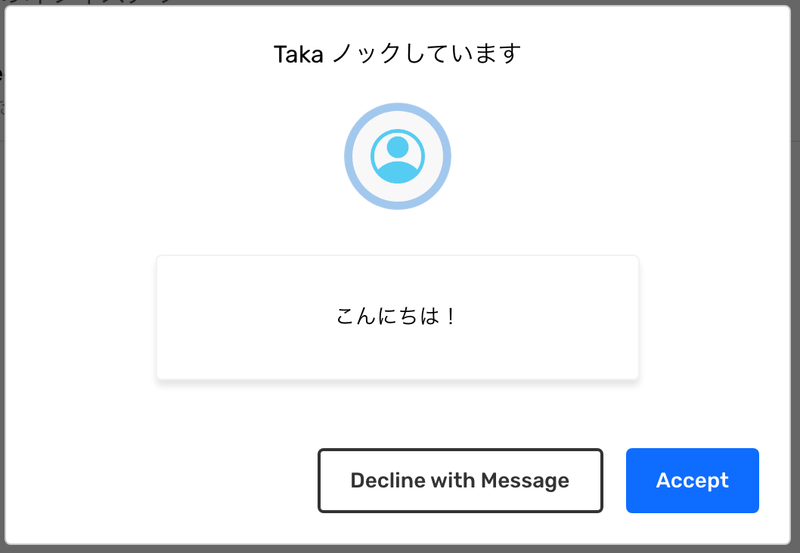This screenshot has height=553, width=800.
Task: Click the word Decline on the outlined button
Action: (387, 480)
